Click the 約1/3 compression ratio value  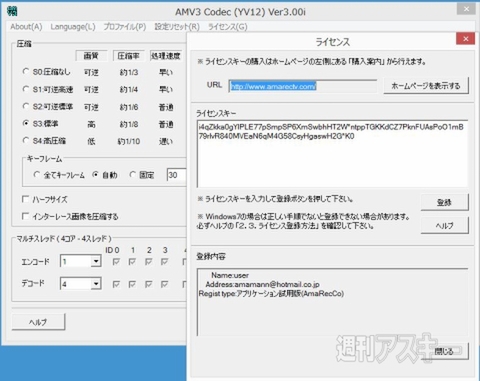(129, 72)
